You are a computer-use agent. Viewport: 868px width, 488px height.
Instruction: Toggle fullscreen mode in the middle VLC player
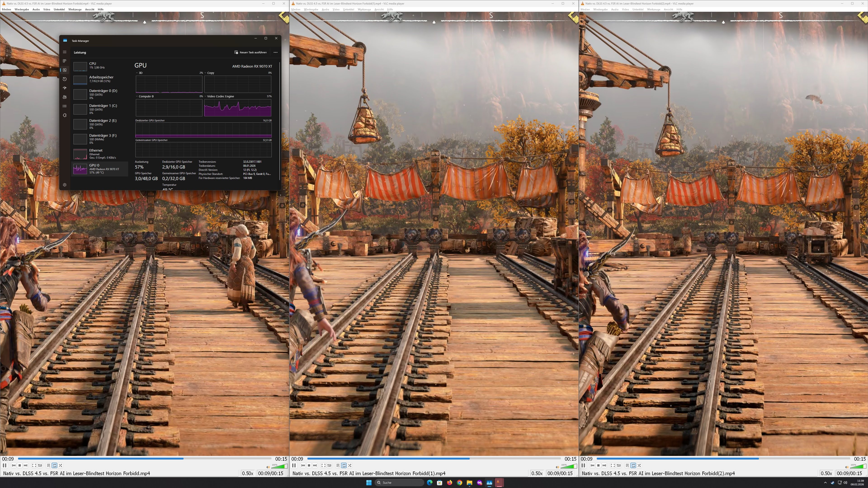(323, 465)
